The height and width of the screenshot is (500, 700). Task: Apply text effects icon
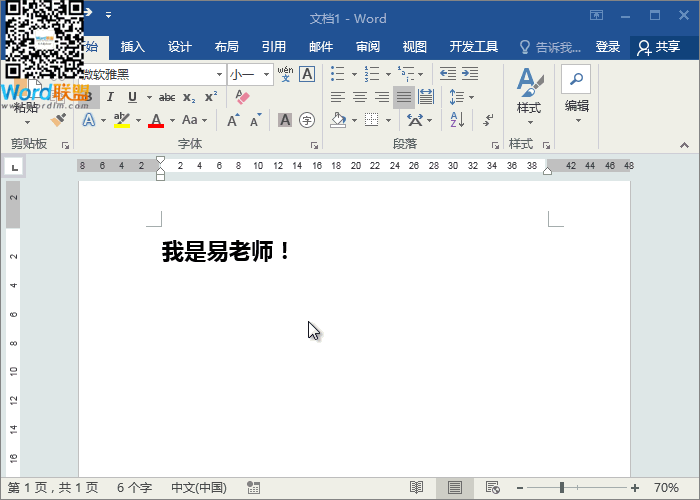click(x=89, y=120)
